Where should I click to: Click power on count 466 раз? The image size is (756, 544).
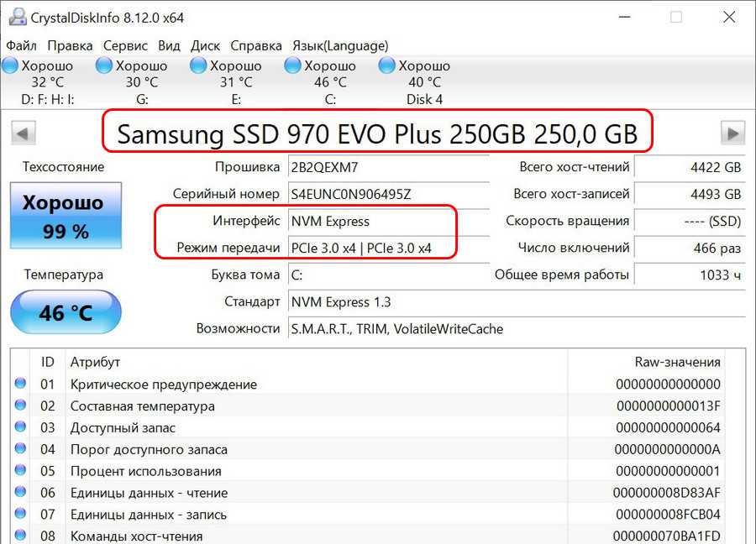690,248
